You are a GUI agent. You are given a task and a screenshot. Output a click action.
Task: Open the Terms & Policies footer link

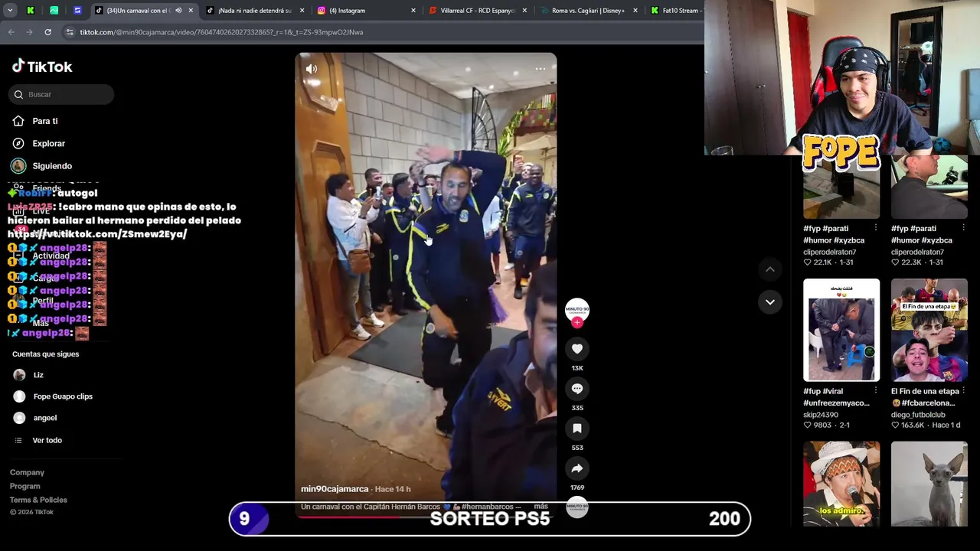(x=38, y=500)
